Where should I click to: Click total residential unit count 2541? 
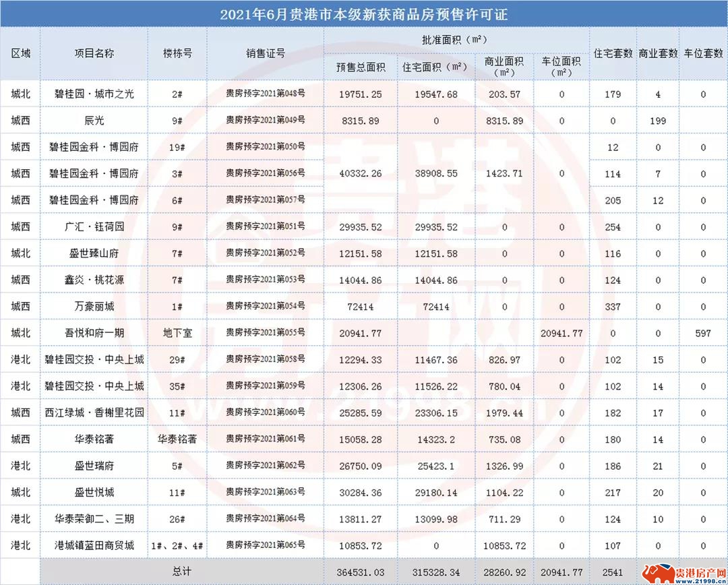613,572
